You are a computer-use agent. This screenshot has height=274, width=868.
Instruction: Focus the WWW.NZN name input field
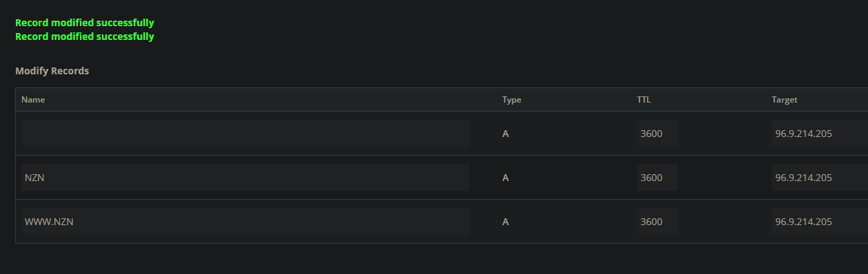[x=245, y=222]
